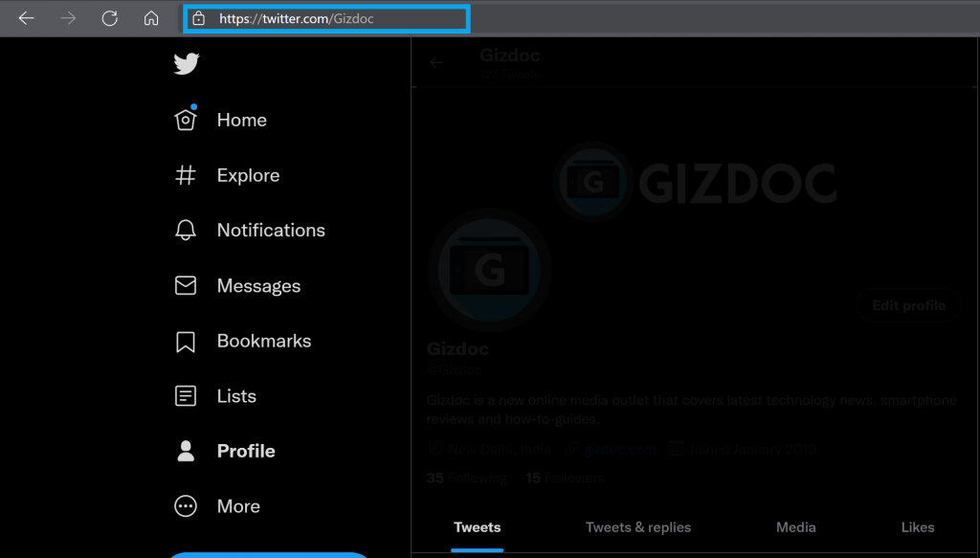
Task: Expand the More menu in the sidebar
Action: click(217, 506)
